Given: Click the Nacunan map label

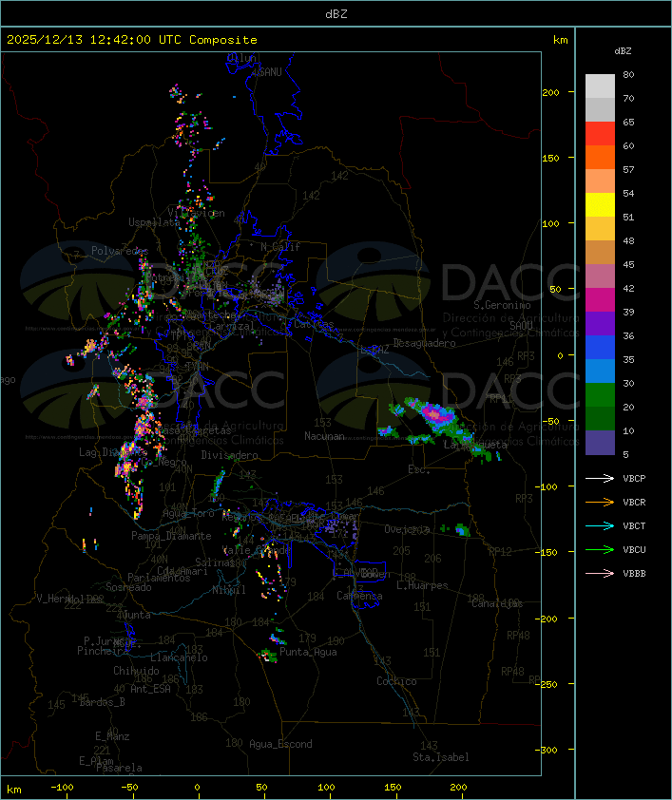Looking at the screenshot, I should 324,436.
